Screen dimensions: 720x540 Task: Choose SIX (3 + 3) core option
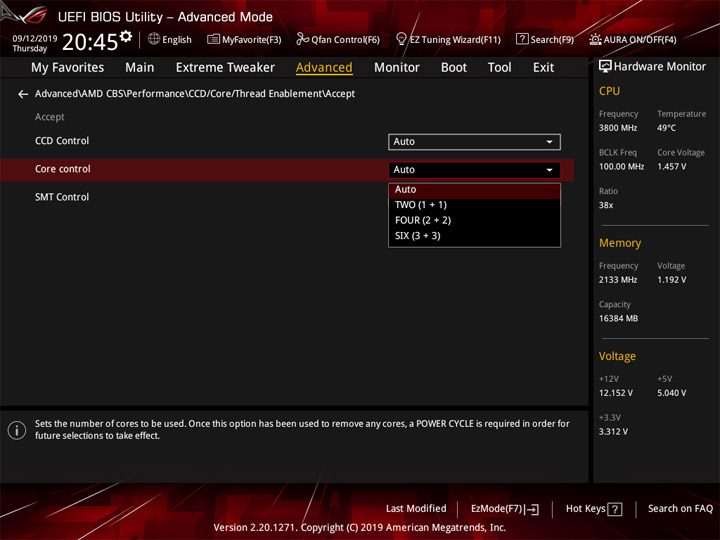(x=474, y=236)
